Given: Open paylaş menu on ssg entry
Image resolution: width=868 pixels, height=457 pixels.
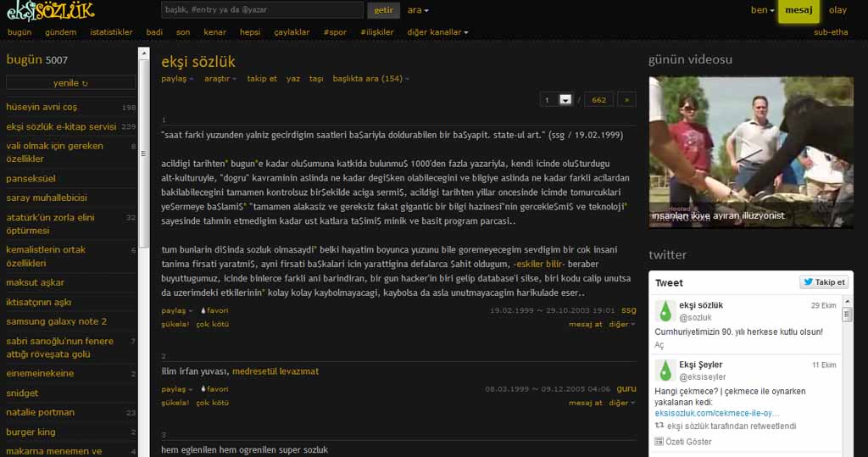Looking at the screenshot, I should (177, 311).
